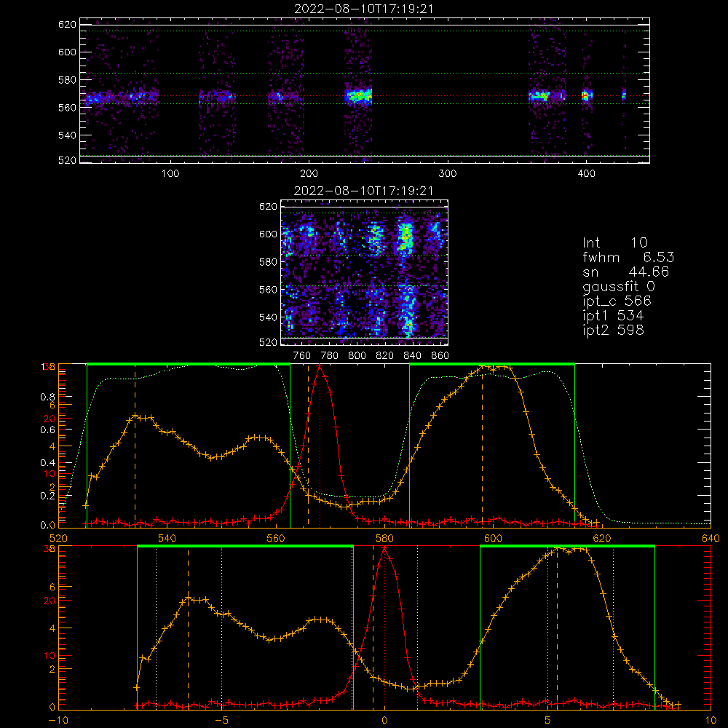Click white y-axis label 0.2 on third plot
The width and height of the screenshot is (728, 728).
tap(49, 495)
